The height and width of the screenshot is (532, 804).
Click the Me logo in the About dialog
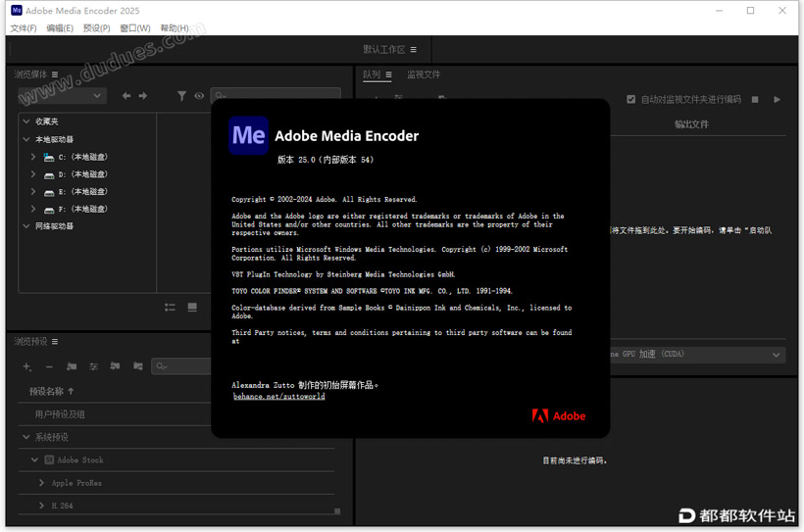(249, 135)
